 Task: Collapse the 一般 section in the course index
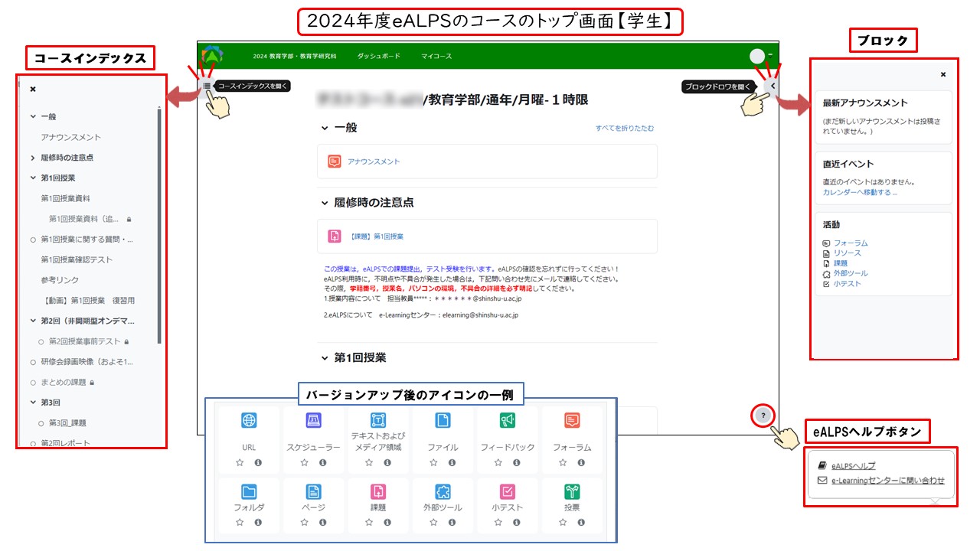[x=33, y=117]
